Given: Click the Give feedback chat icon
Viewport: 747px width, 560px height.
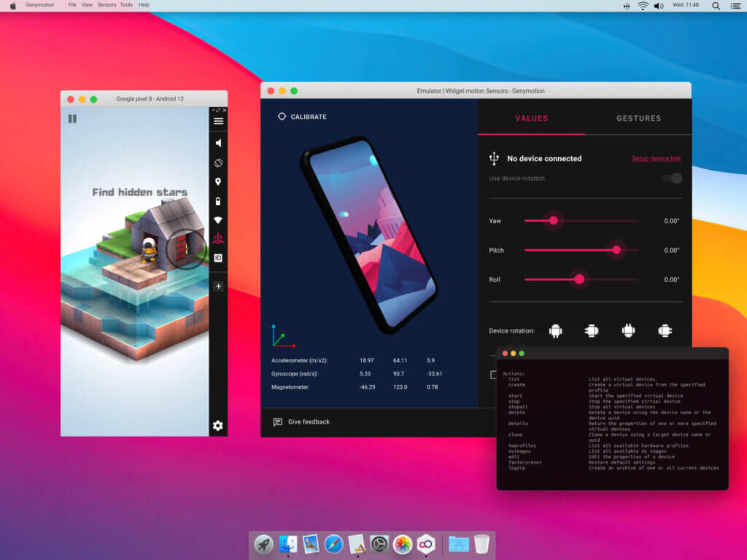Looking at the screenshot, I should (278, 422).
